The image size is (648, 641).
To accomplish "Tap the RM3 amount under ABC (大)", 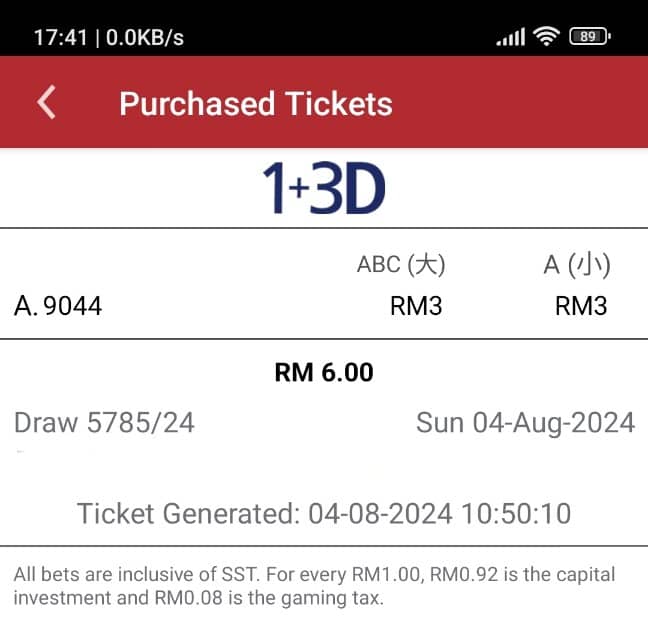I will 416,306.
